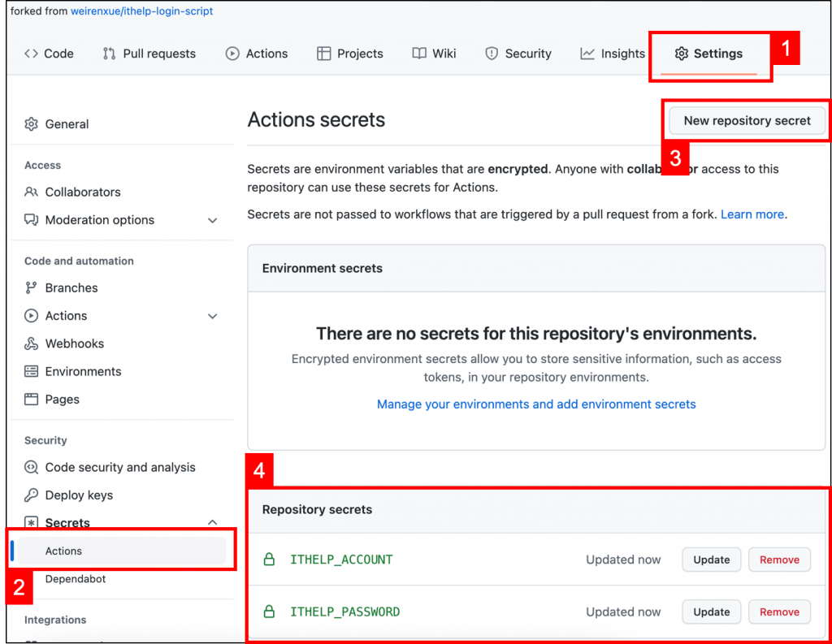Select Dependabot under Secrets
The width and height of the screenshot is (832, 644).
tap(76, 579)
